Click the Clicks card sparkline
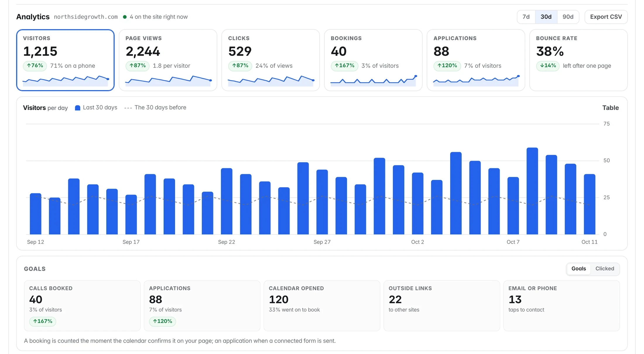The height and width of the screenshot is (354, 644). pos(270,81)
